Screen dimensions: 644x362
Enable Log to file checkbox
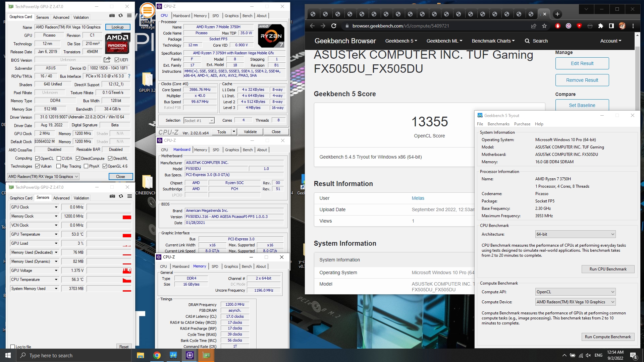point(12,347)
